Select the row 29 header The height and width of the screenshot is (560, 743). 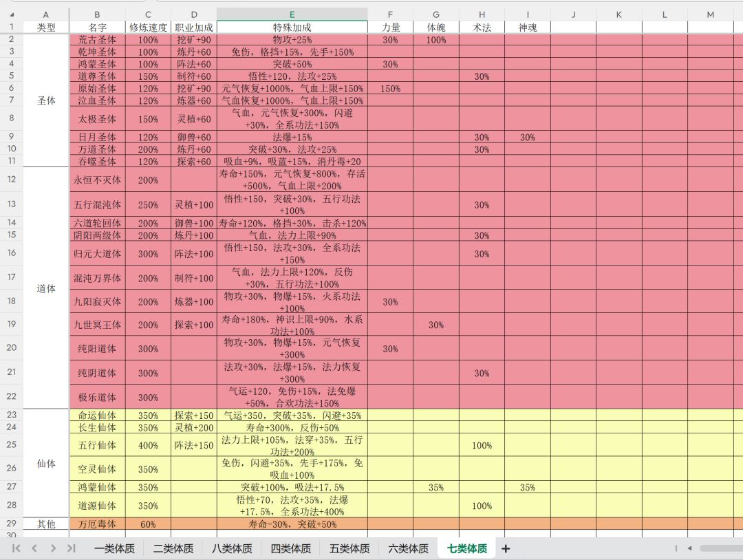tap(12, 524)
